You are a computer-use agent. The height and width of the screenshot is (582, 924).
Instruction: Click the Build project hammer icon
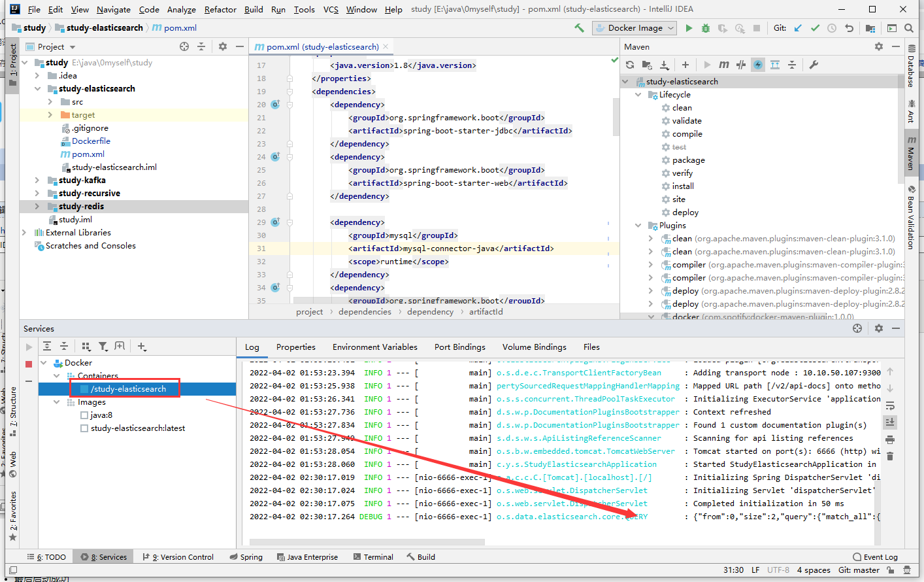pyautogui.click(x=579, y=28)
